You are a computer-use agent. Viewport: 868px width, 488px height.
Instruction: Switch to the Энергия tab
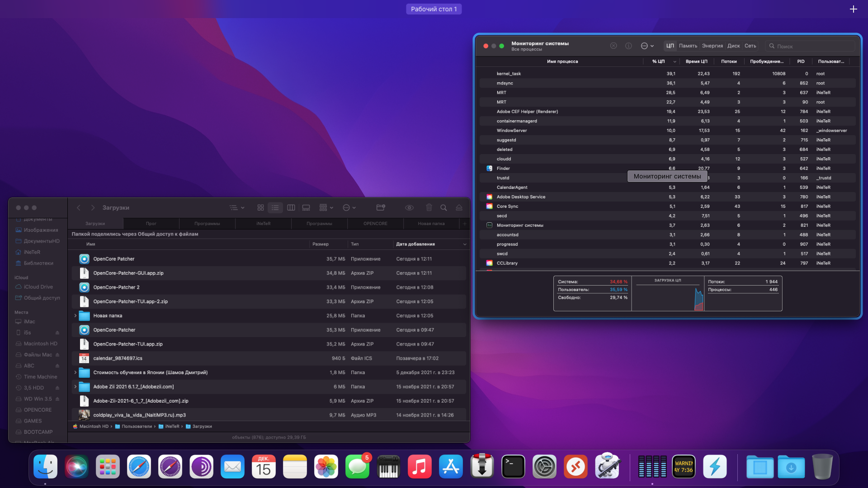(x=712, y=46)
